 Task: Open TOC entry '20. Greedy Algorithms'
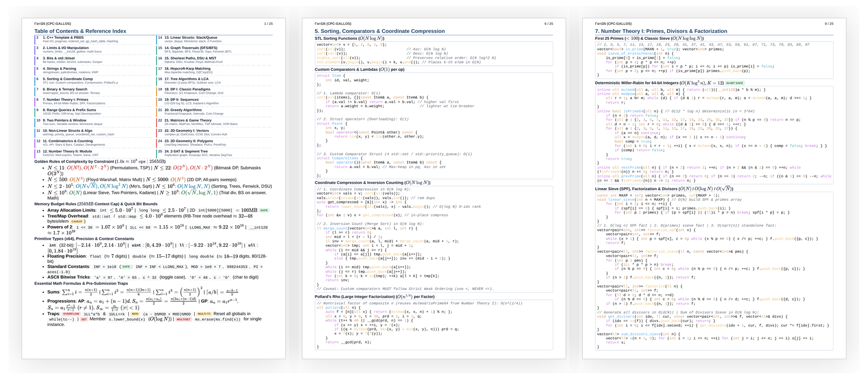183,110
